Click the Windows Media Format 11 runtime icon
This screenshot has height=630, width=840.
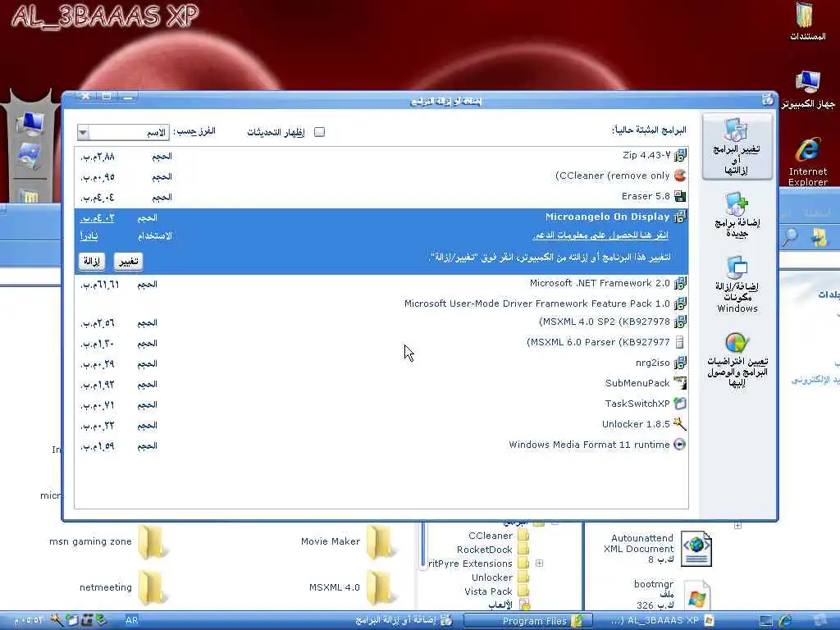coord(680,445)
